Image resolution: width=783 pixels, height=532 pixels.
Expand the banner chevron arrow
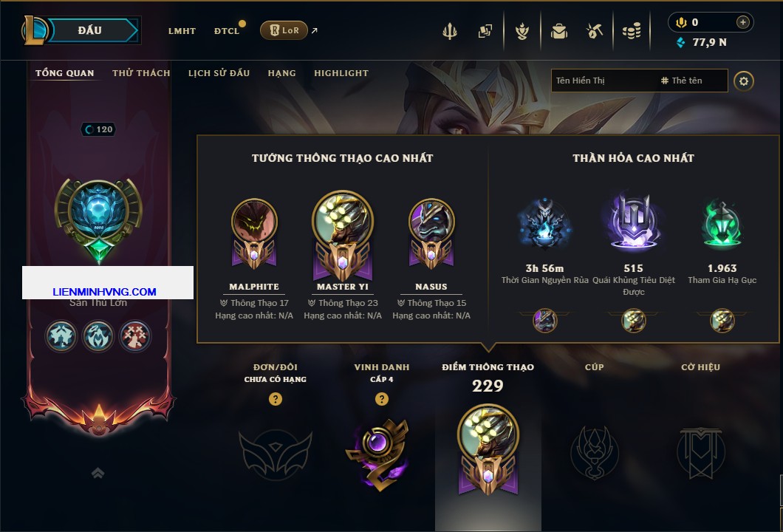[98, 473]
